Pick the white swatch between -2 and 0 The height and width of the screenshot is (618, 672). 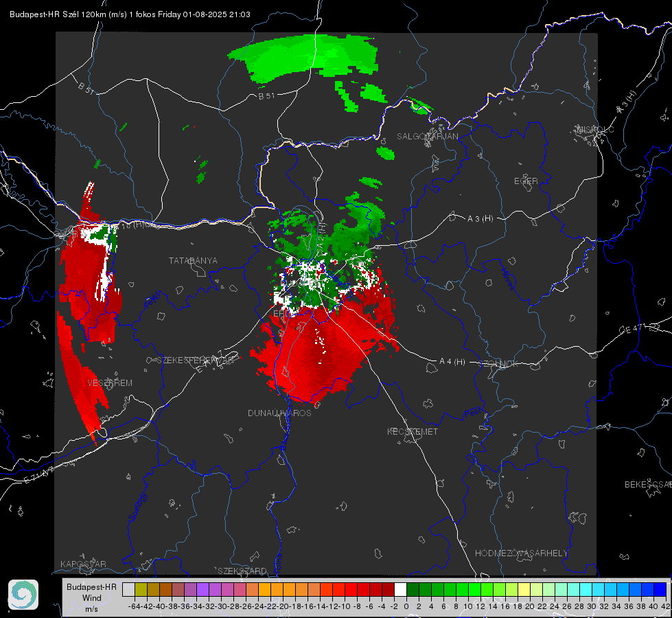click(400, 589)
